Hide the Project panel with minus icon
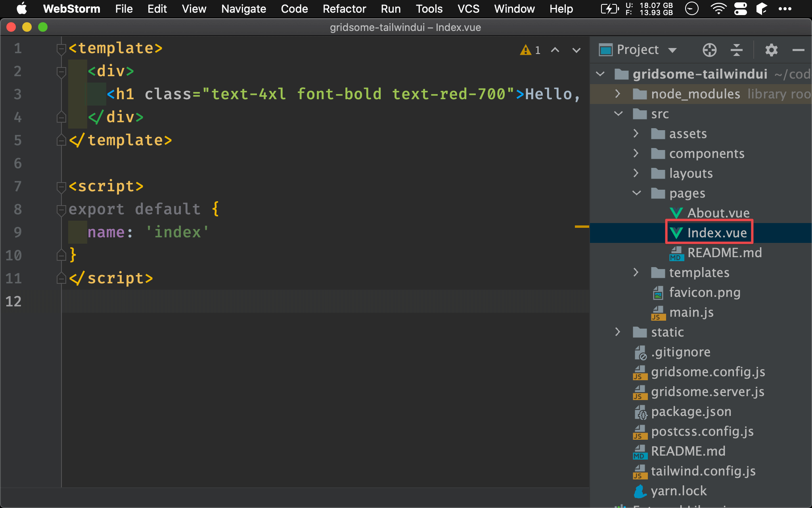 tap(798, 50)
